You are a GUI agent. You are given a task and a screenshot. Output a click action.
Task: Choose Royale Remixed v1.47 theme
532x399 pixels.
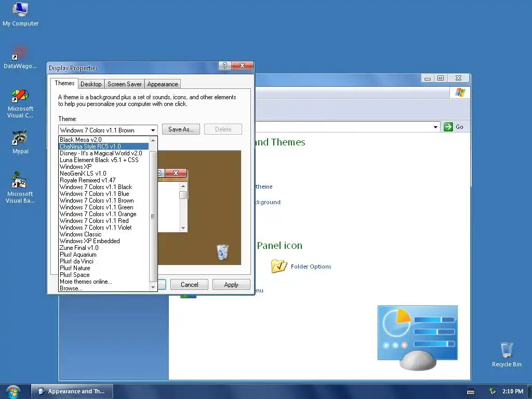(x=103, y=180)
